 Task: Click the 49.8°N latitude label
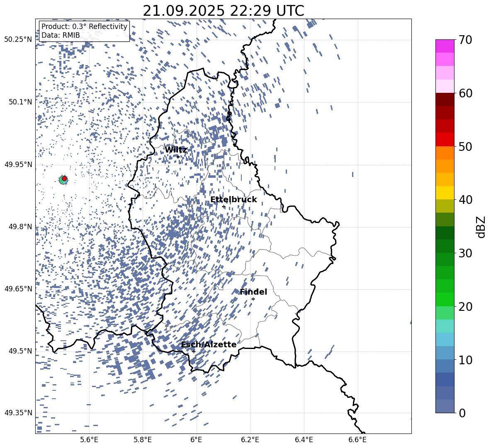[x=20, y=227]
